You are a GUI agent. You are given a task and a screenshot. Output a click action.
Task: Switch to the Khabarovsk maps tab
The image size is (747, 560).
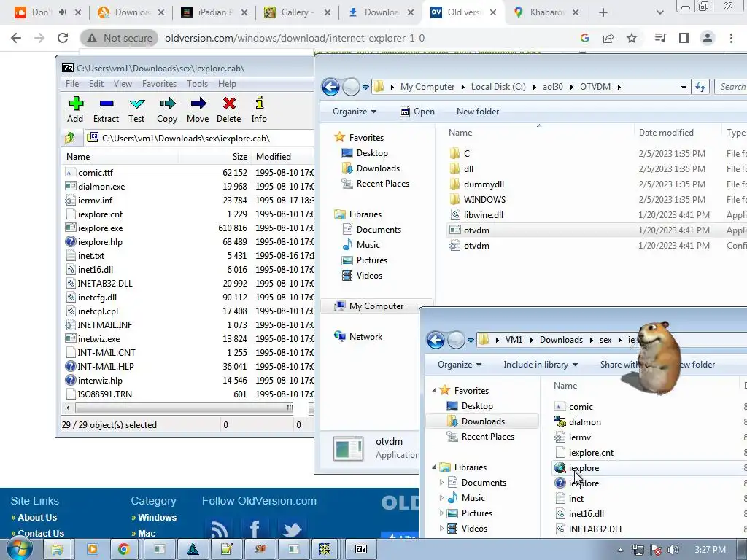[x=546, y=12]
